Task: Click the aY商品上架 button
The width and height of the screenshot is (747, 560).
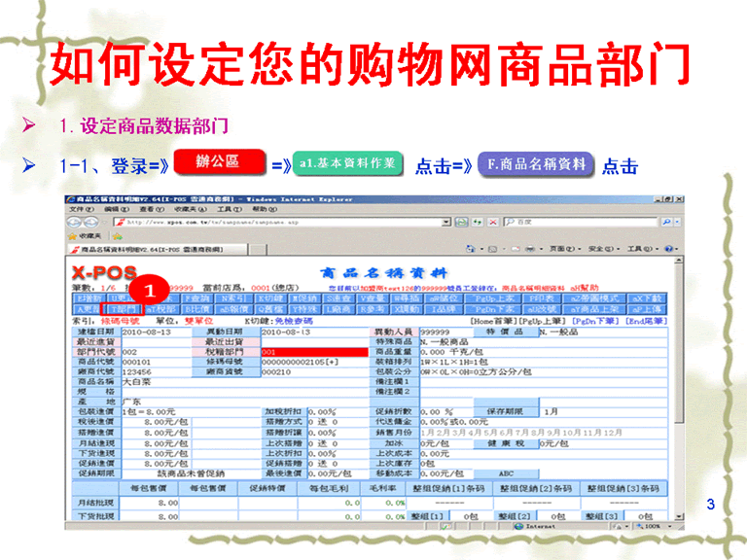Action: click(594, 309)
